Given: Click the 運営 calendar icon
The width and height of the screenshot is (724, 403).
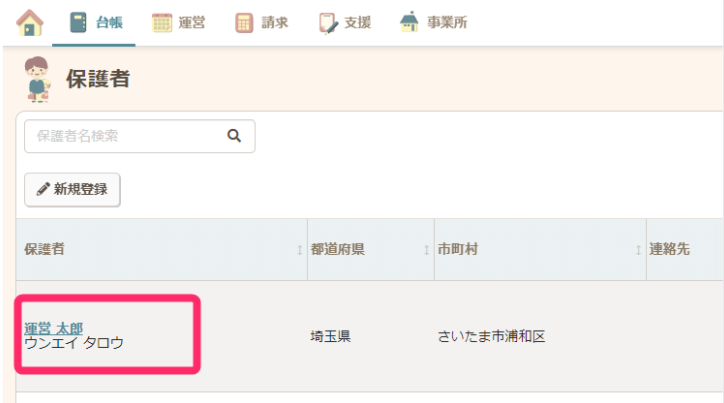Looking at the screenshot, I should click(x=161, y=22).
